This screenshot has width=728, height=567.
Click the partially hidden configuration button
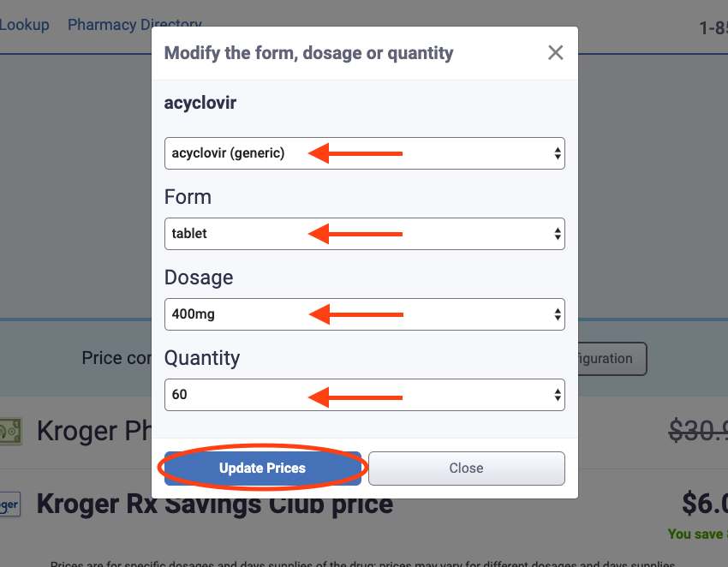612,359
